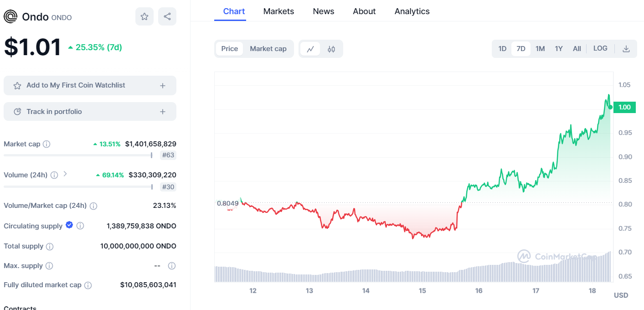The width and height of the screenshot is (644, 310).
Task: Set chart range to 1M
Action: pyautogui.click(x=540, y=49)
